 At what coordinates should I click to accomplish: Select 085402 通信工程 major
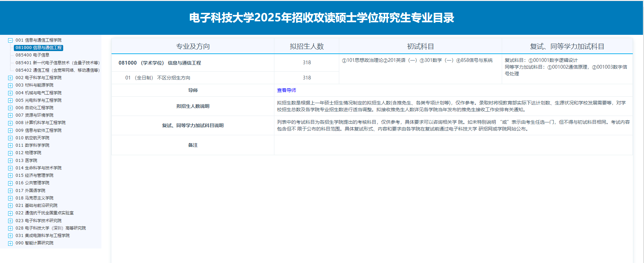tap(57, 70)
